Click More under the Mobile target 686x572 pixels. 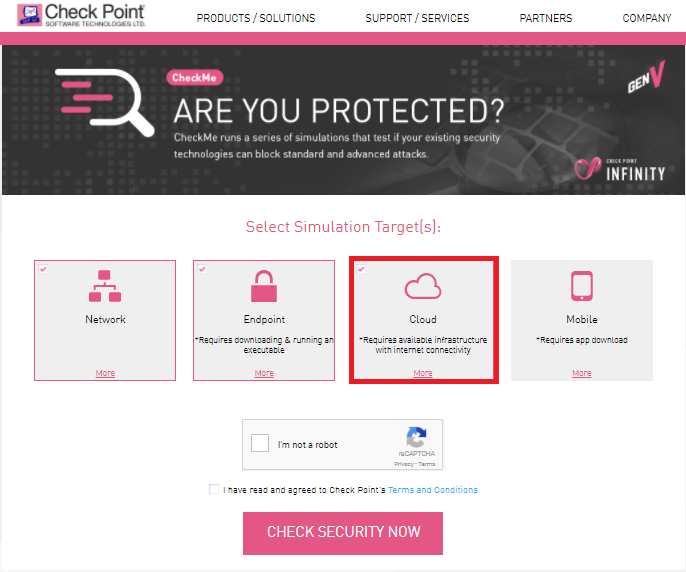pos(581,373)
